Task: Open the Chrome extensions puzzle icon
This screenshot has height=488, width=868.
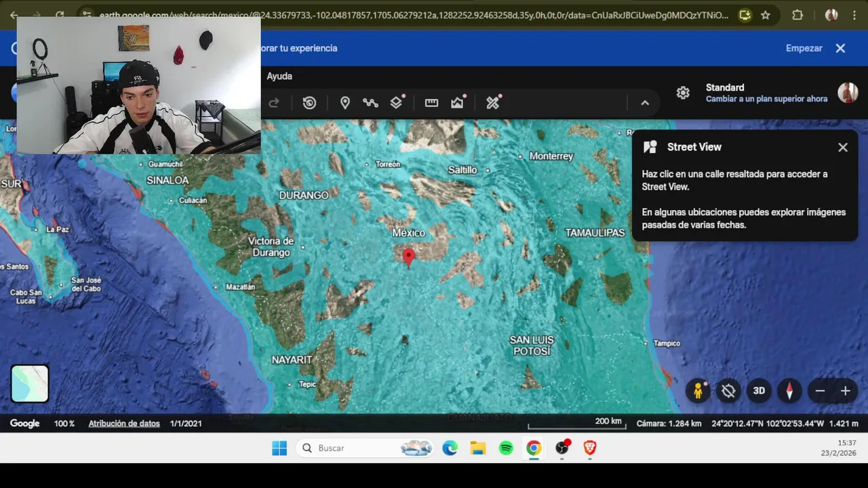Action: pos(797,15)
